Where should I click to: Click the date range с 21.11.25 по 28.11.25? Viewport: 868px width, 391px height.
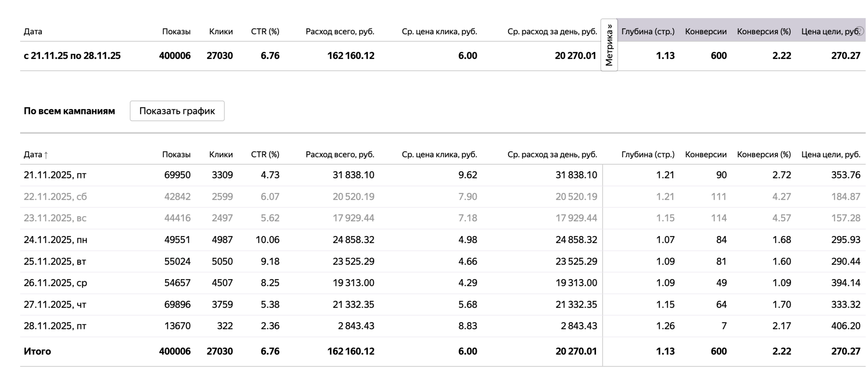tap(72, 56)
